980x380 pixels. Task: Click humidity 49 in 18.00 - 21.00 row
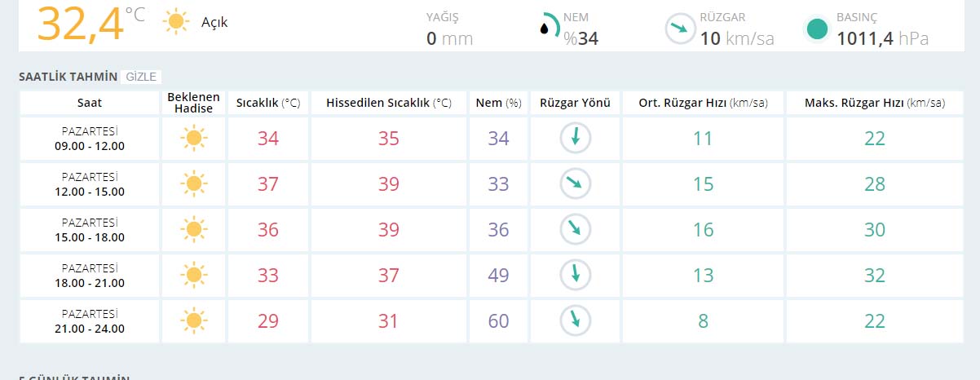tap(499, 276)
